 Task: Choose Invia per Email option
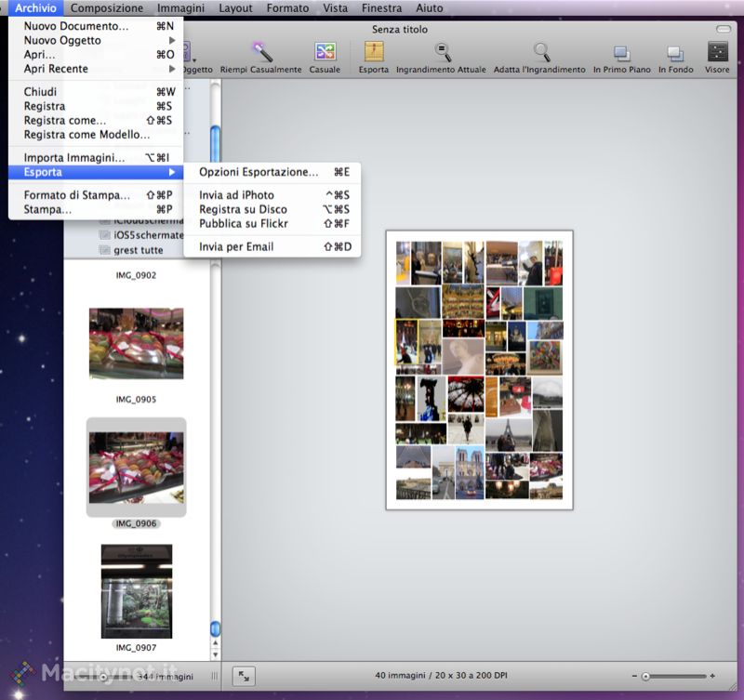(x=236, y=246)
